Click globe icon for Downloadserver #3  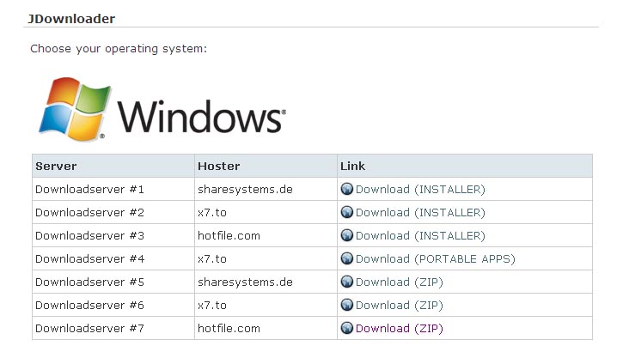pos(347,235)
